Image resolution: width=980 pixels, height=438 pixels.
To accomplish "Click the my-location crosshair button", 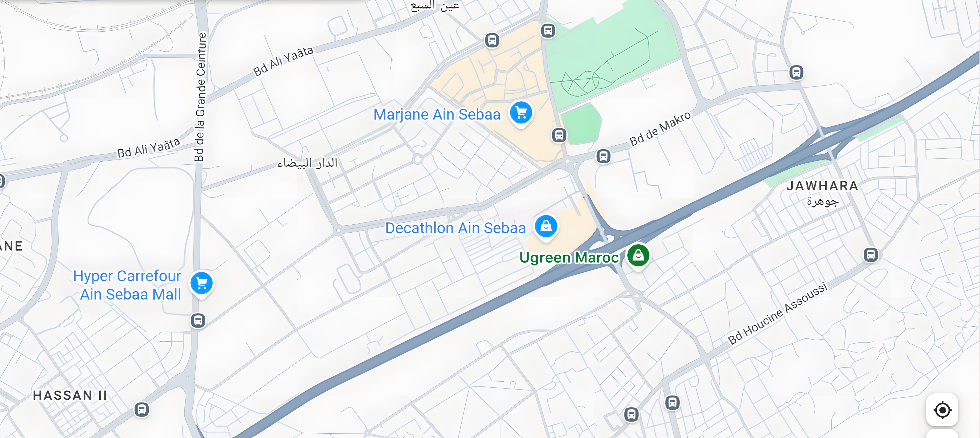I will click(942, 410).
